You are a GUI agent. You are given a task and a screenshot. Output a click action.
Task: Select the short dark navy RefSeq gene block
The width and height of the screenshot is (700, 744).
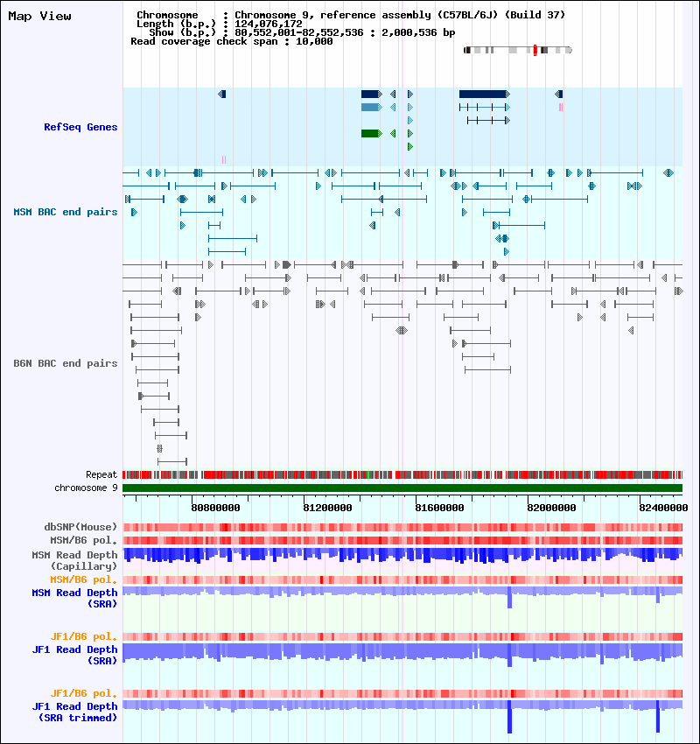(371, 95)
